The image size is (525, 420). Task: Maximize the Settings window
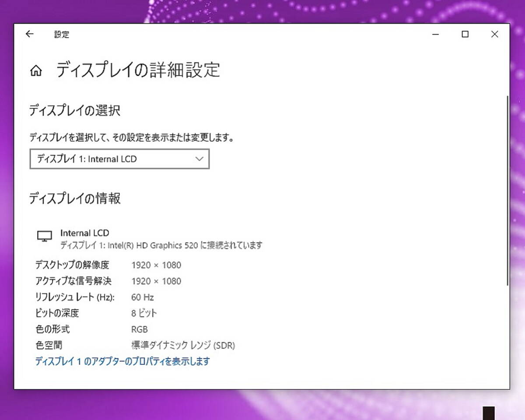[465, 34]
